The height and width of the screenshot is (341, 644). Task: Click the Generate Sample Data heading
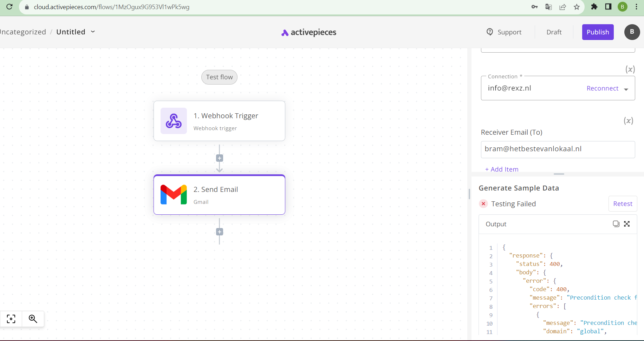click(x=519, y=188)
